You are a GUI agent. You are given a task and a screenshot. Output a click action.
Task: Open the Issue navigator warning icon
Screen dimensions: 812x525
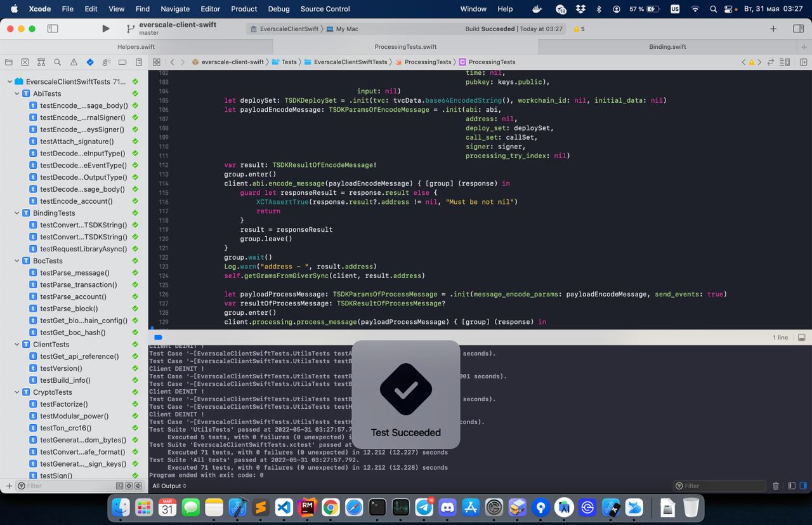[74, 62]
